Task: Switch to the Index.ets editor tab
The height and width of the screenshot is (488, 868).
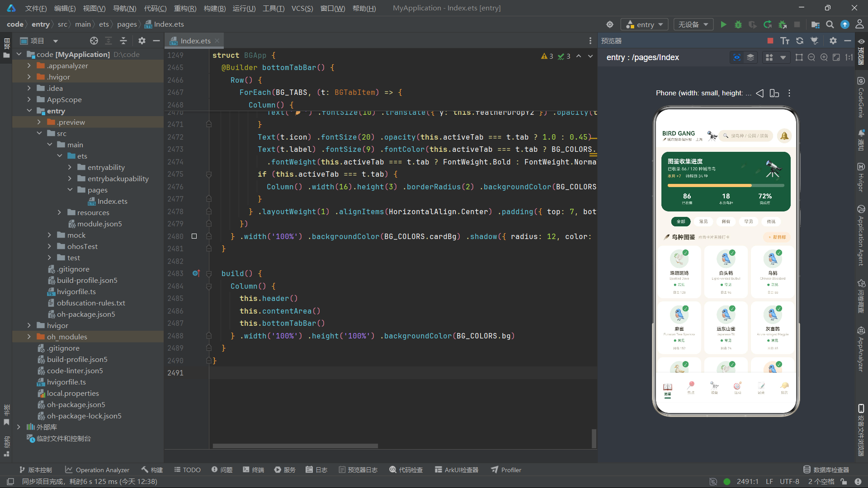Action: tap(195, 41)
